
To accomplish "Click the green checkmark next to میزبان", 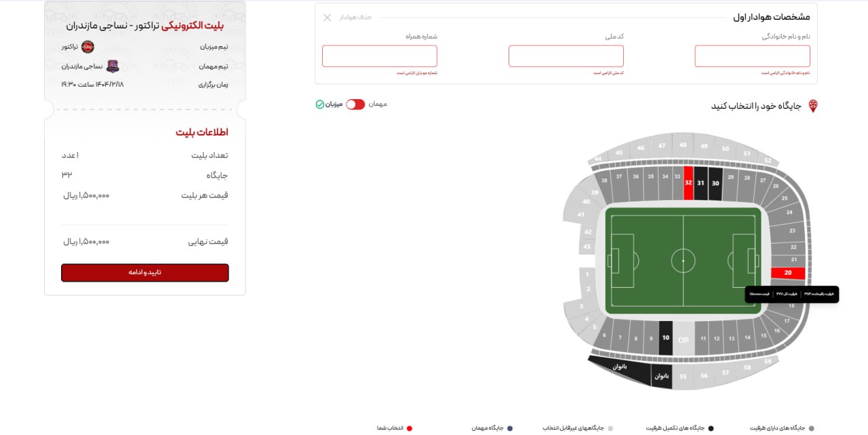I will [x=320, y=105].
